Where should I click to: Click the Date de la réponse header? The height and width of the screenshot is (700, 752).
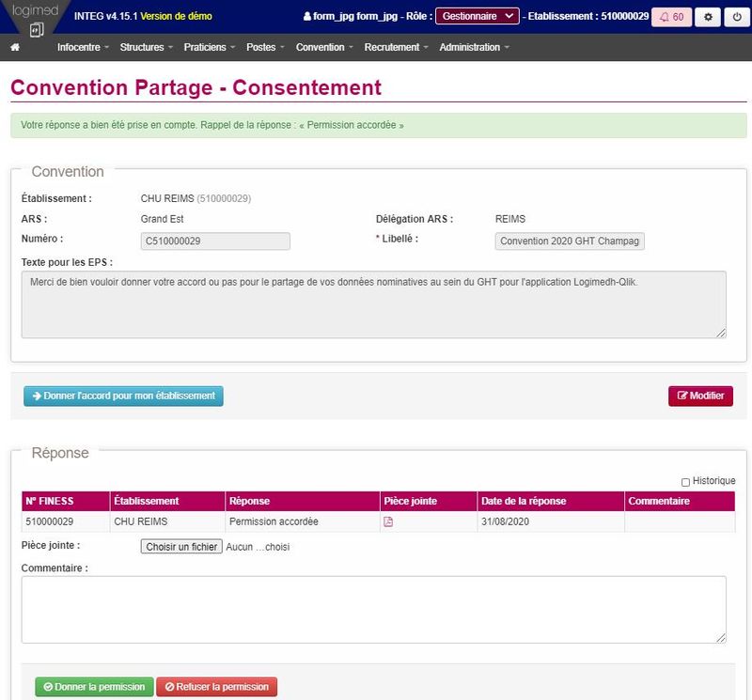[x=551, y=501]
